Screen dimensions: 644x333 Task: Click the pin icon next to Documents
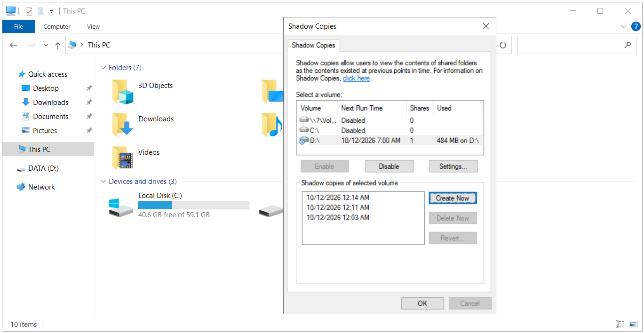(x=89, y=117)
